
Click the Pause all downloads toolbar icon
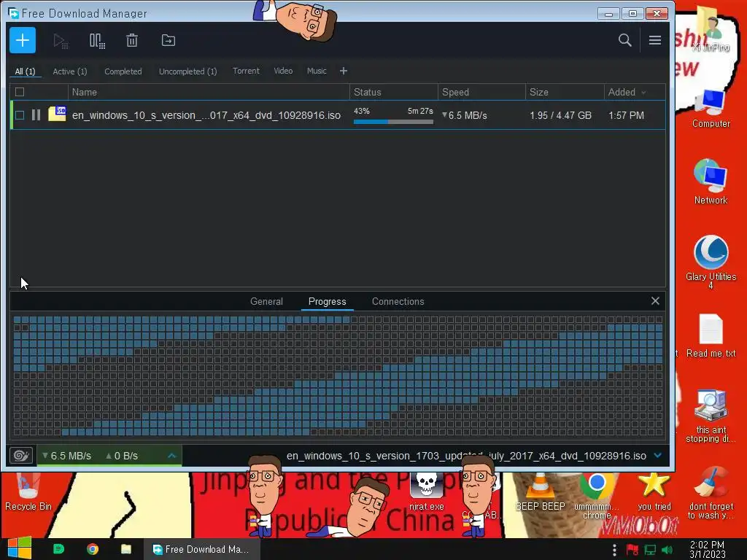click(97, 41)
